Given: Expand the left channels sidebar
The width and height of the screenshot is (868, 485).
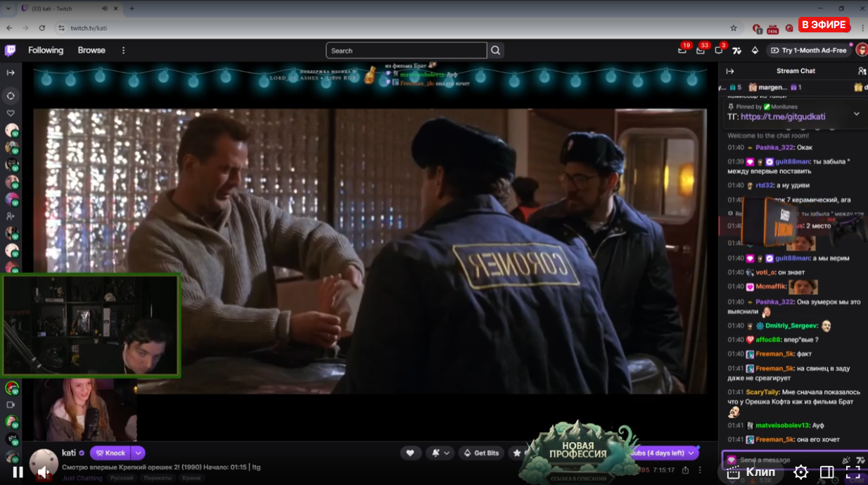Looking at the screenshot, I should coord(11,73).
